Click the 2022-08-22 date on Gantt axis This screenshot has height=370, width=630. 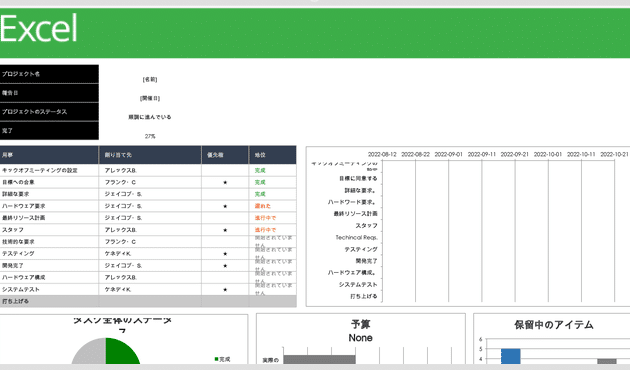coord(415,154)
